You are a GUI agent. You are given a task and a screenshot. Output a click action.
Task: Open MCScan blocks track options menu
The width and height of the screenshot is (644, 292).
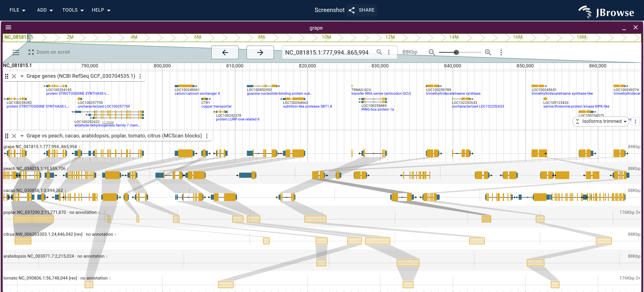click(x=207, y=136)
